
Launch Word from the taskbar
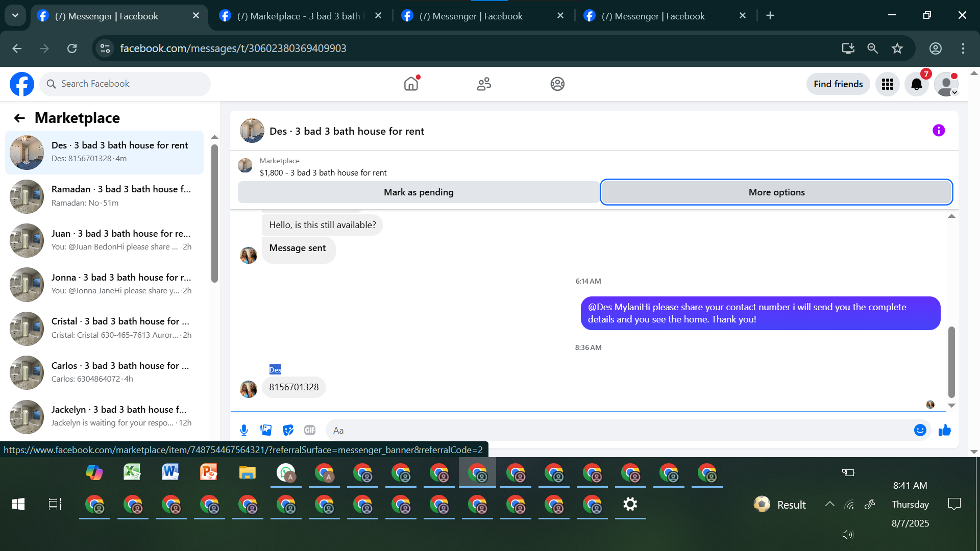tap(170, 472)
